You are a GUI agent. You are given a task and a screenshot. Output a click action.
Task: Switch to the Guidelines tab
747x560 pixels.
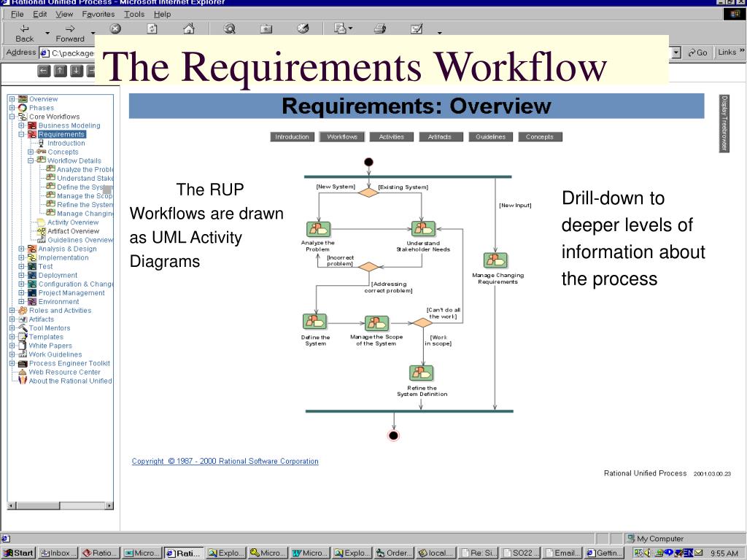click(490, 136)
